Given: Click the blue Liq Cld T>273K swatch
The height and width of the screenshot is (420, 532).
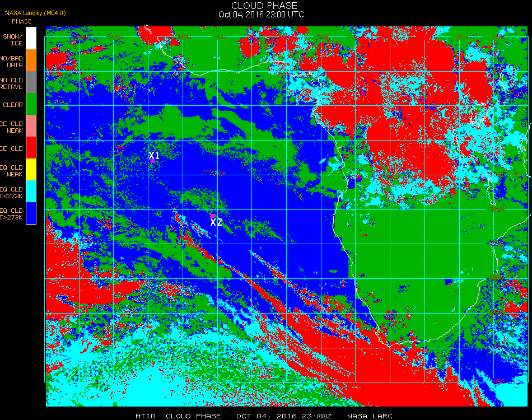Looking at the screenshot, I should (x=31, y=213).
